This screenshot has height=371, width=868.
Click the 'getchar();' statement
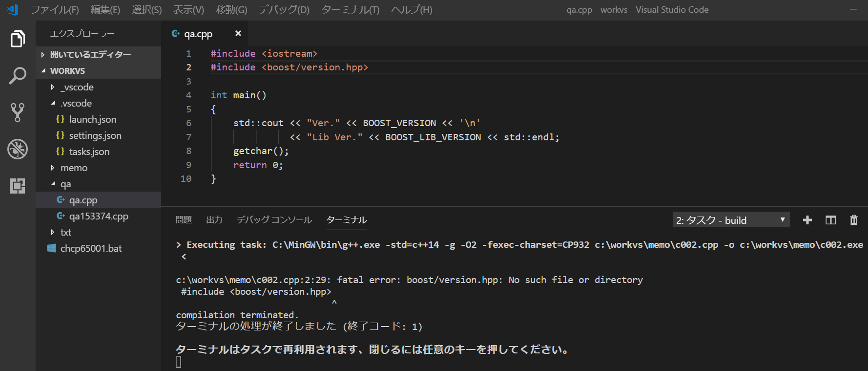(x=261, y=151)
